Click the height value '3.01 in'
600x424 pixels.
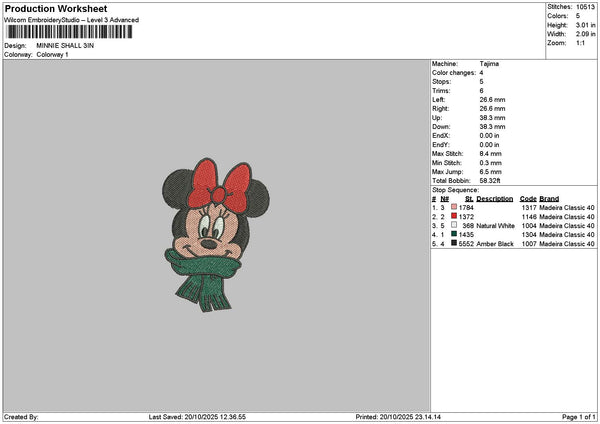[x=585, y=25]
